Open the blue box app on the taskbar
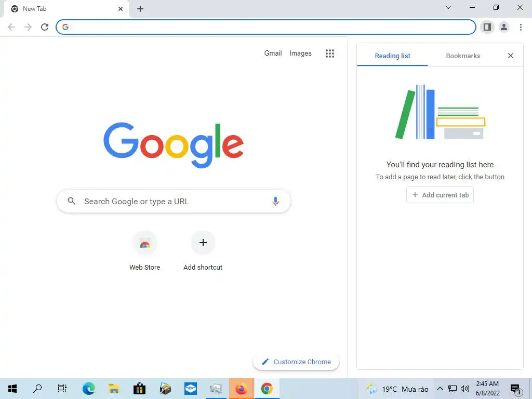The width and height of the screenshot is (532, 399). pos(191,389)
